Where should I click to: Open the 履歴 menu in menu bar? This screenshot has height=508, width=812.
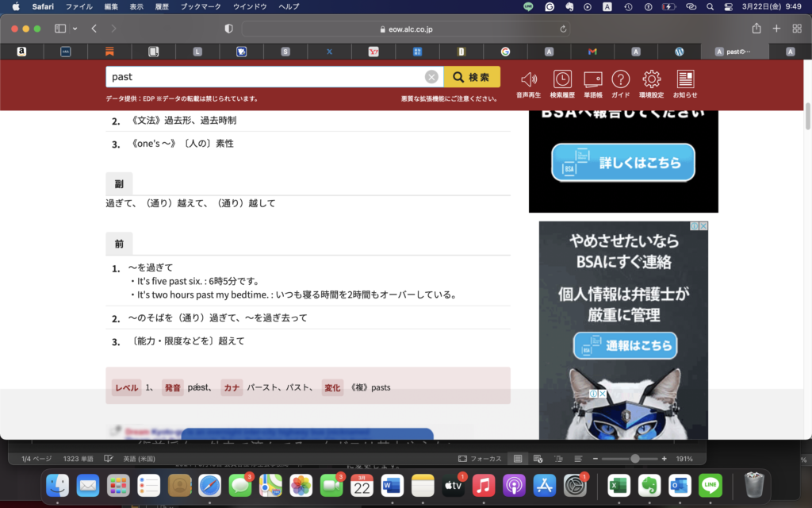162,6
